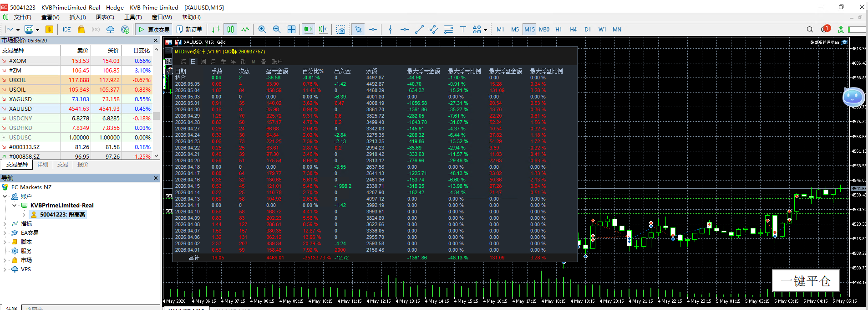Open the cloud VPS toolbar icon
This screenshot has height=310, width=868.
point(110,29)
